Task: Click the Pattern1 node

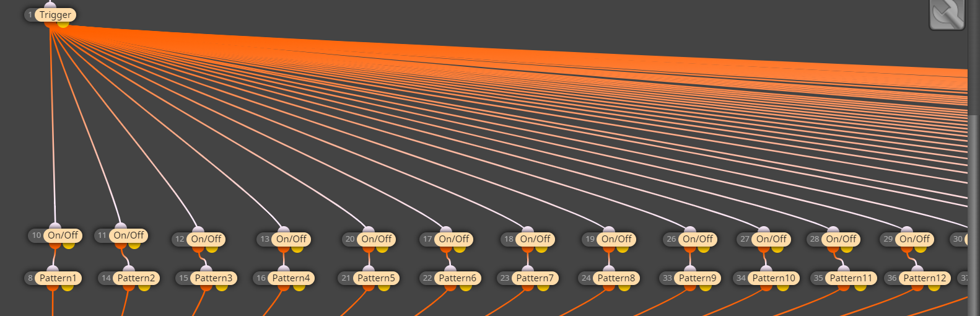Action: pyautogui.click(x=58, y=278)
